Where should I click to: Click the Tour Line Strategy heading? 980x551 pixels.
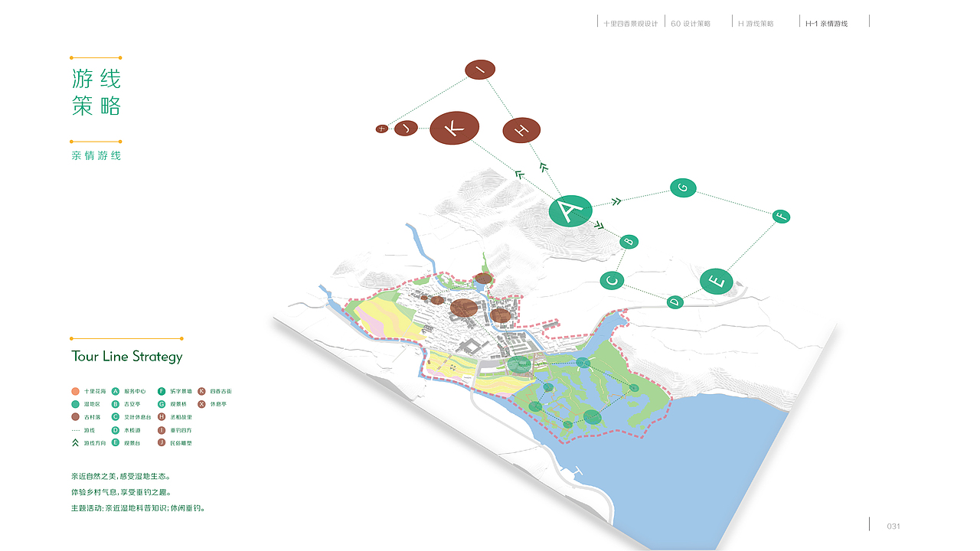coord(127,357)
